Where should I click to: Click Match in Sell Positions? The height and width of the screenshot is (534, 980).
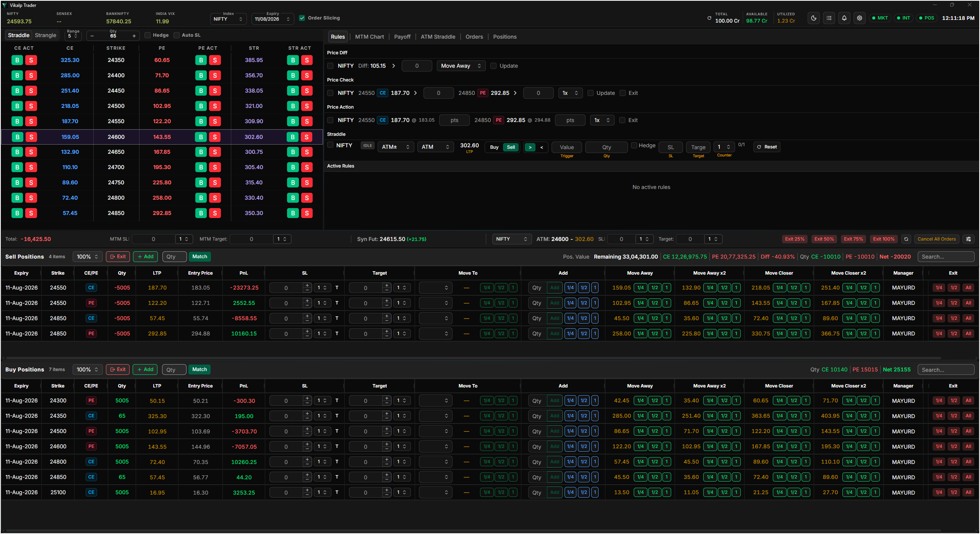tap(200, 257)
